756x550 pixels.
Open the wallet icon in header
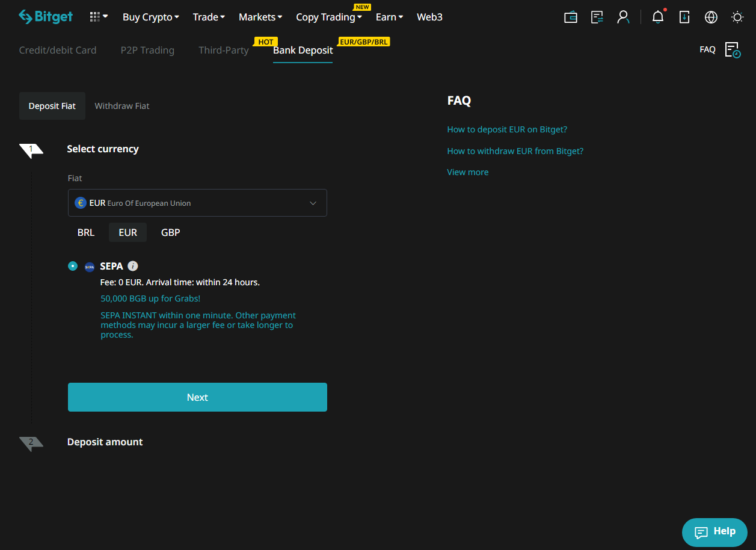pos(571,17)
